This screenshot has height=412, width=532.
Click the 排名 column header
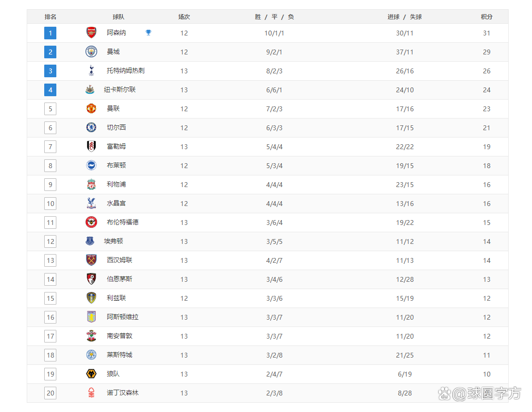(50, 17)
